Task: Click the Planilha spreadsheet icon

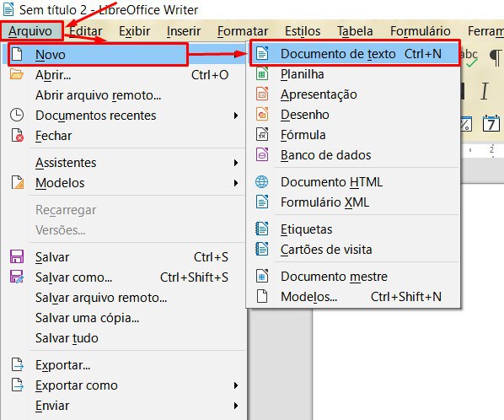Action: coord(262,73)
